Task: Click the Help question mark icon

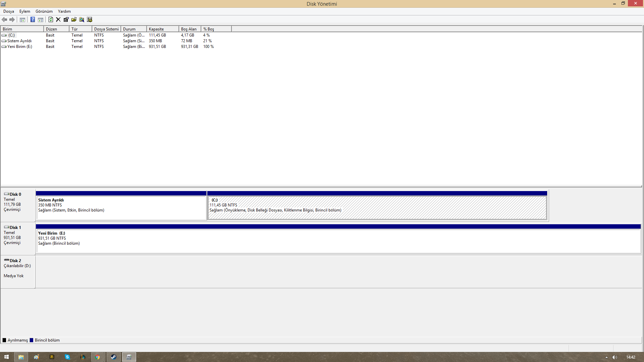Action: click(33, 19)
